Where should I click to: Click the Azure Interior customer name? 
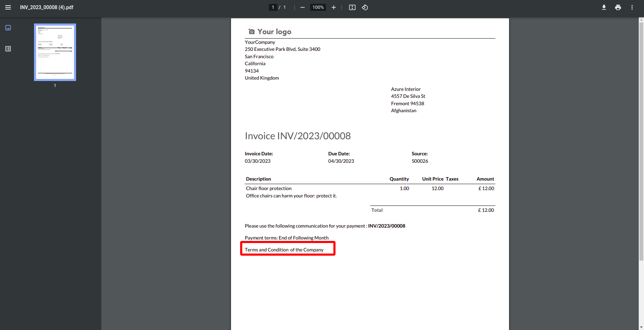coord(406,89)
